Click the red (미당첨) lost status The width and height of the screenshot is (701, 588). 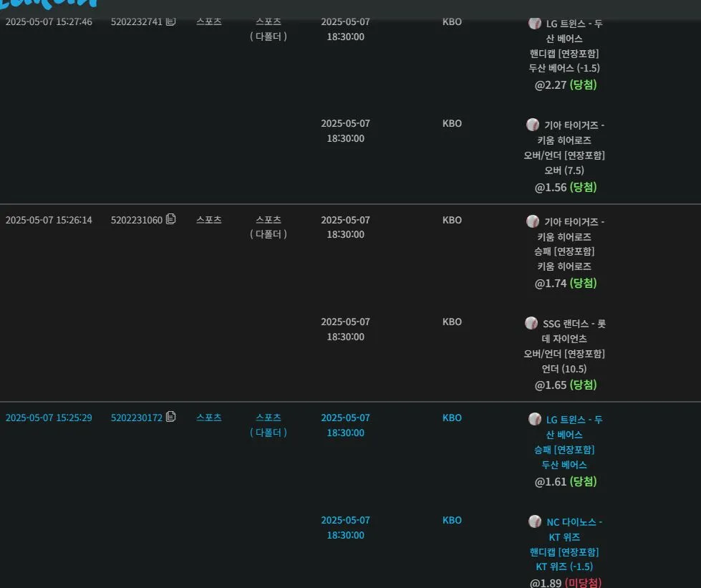(583, 583)
